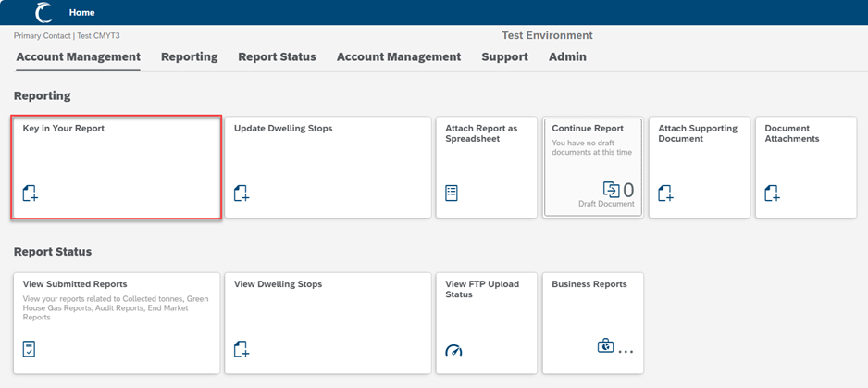Screen dimensions: 868x388
Task: Go to the Admin tab
Action: [567, 56]
